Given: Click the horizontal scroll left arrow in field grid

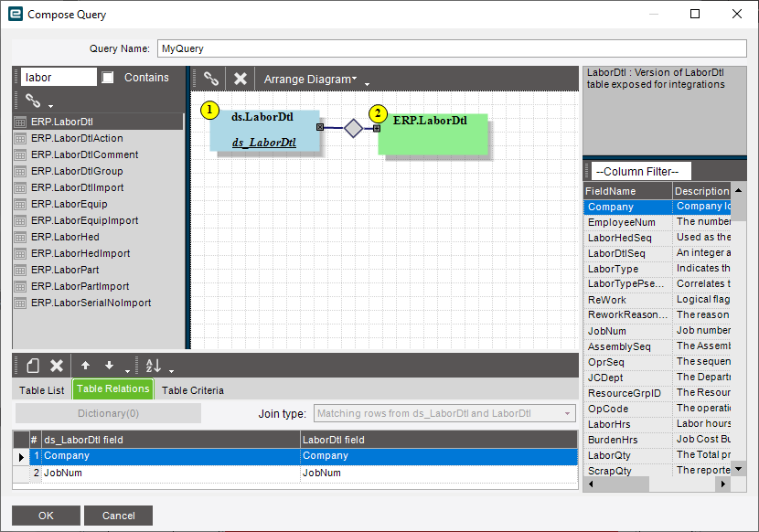Looking at the screenshot, I should click(591, 484).
